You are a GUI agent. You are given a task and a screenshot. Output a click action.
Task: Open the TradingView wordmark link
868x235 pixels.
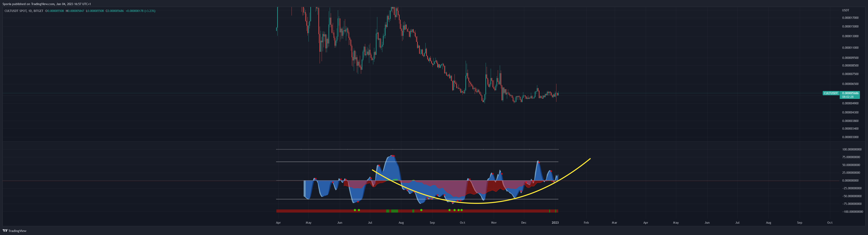17,231
